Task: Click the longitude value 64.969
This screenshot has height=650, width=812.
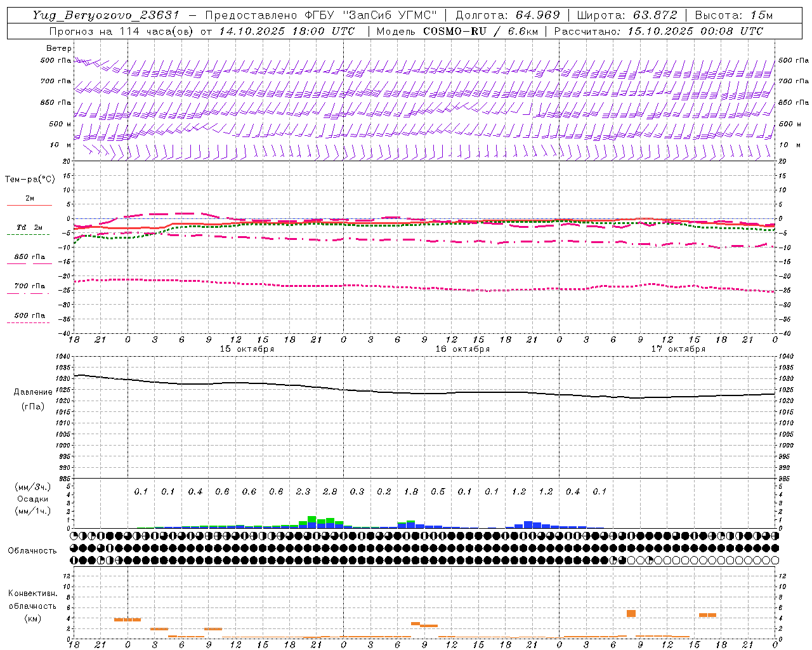Action: coord(537,15)
